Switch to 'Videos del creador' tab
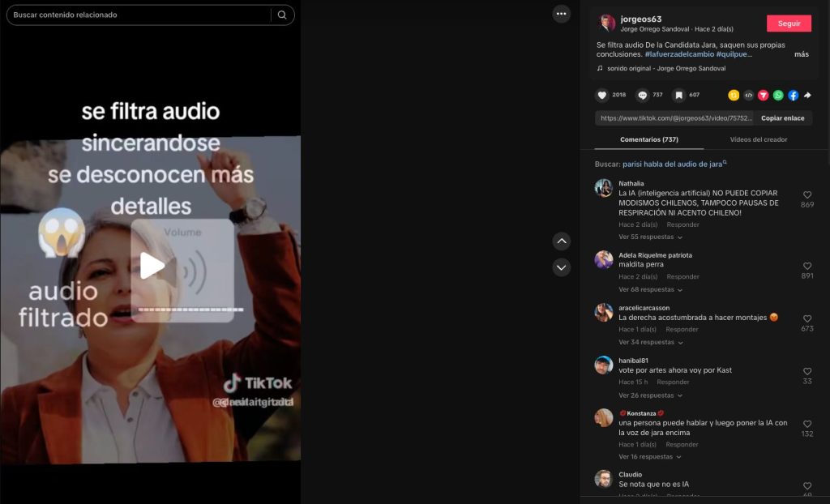Viewport: 830px width, 504px height. [759, 139]
